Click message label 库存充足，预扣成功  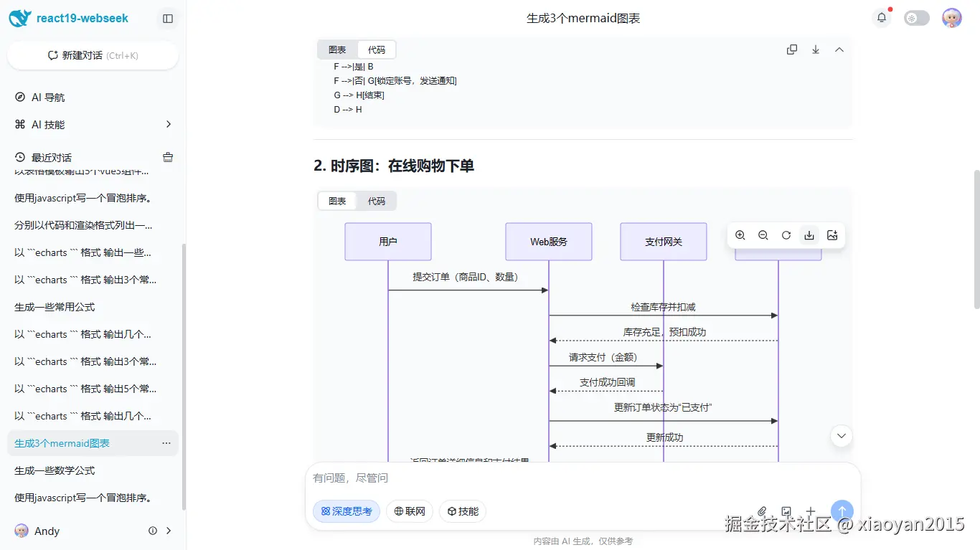click(x=664, y=332)
